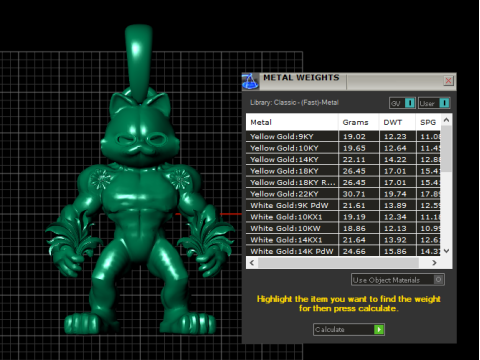Select the White Gold:14KX1 row
The width and height of the screenshot is (480, 360).
[343, 240]
